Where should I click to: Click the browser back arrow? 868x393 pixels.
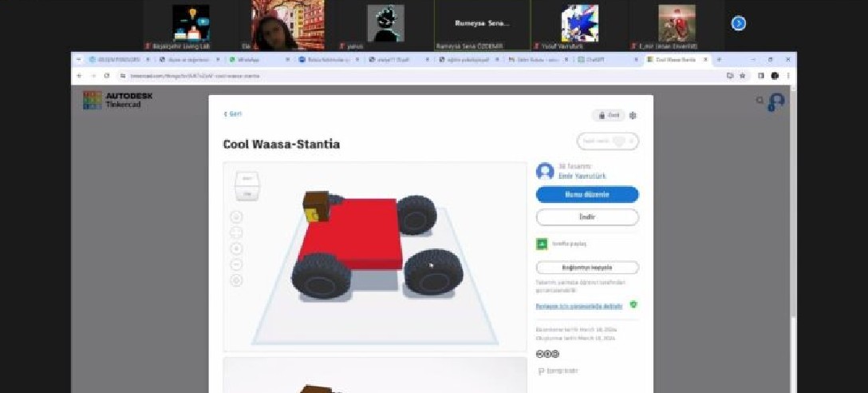tap(79, 75)
